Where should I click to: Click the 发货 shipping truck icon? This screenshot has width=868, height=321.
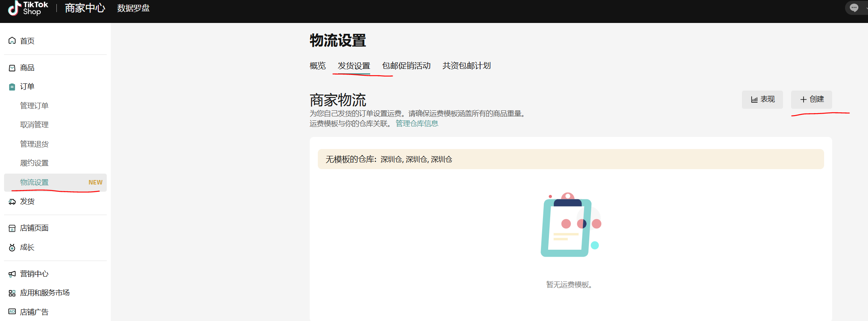click(x=12, y=202)
